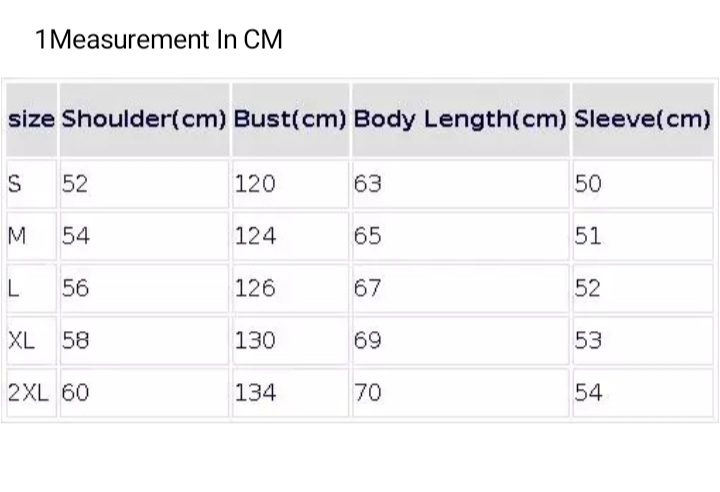Image resolution: width=720 pixels, height=492 pixels.
Task: Select sleeve value 50 for size S
Action: (588, 184)
